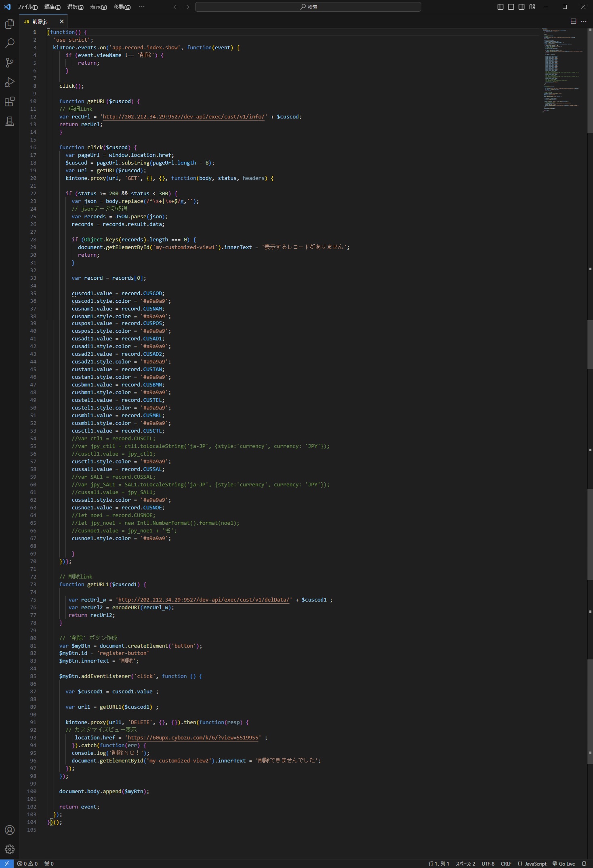Open the Explorer view in activity bar
This screenshot has width=593, height=868.
tap(10, 24)
